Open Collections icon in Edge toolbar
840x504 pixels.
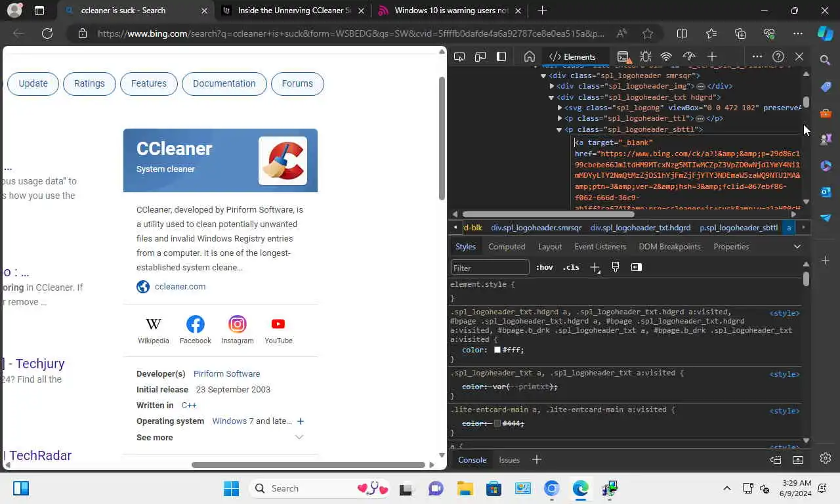(740, 33)
